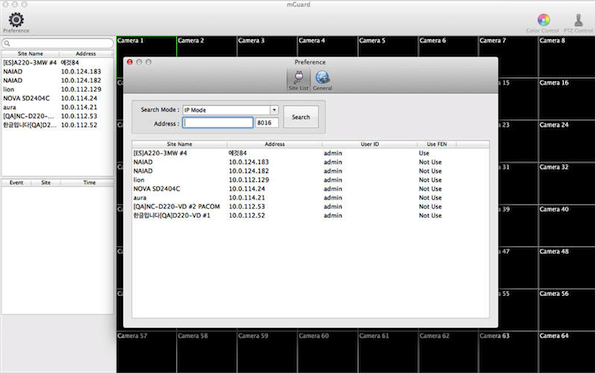Viewport: 595px width, 373px height.
Task: Select aura site in left sidebar list
Action: pos(57,107)
